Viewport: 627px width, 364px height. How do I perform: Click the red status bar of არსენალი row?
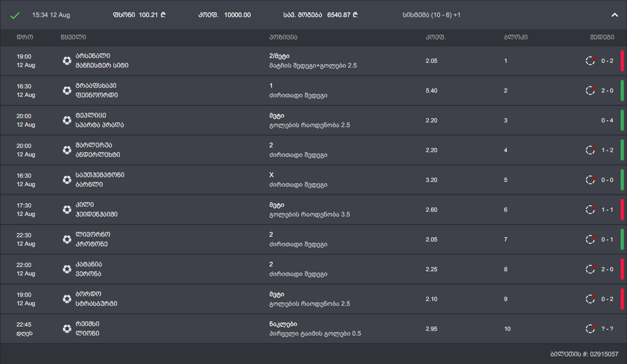(x=622, y=61)
